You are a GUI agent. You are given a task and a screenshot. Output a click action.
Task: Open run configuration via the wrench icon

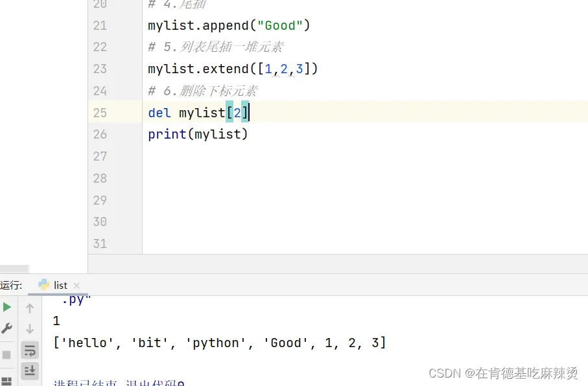(7, 328)
